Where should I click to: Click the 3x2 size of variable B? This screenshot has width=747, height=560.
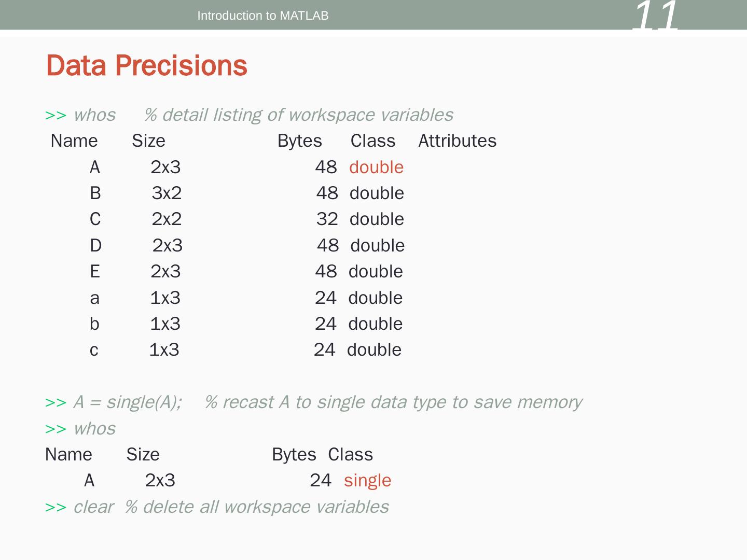coord(167,193)
